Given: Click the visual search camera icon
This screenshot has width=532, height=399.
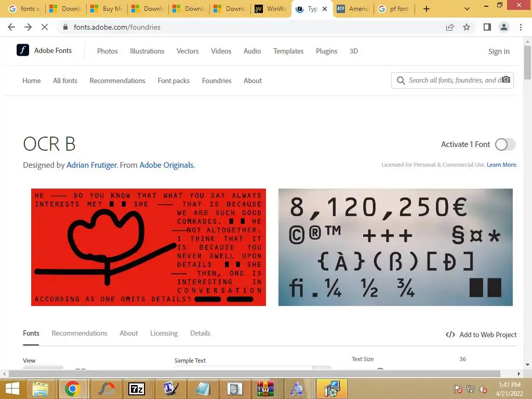Looking at the screenshot, I should [506, 79].
